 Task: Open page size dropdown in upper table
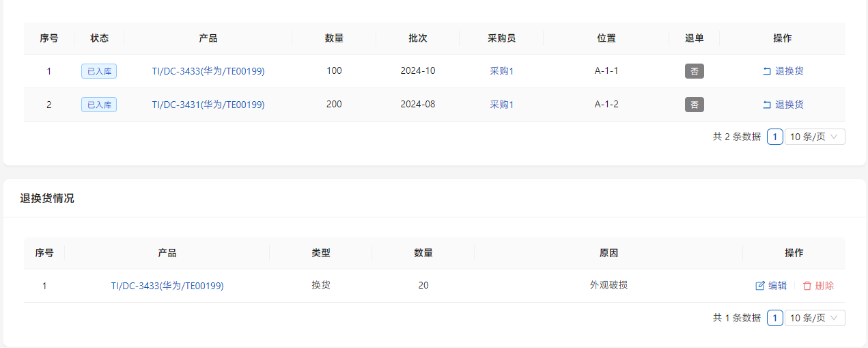click(x=815, y=137)
